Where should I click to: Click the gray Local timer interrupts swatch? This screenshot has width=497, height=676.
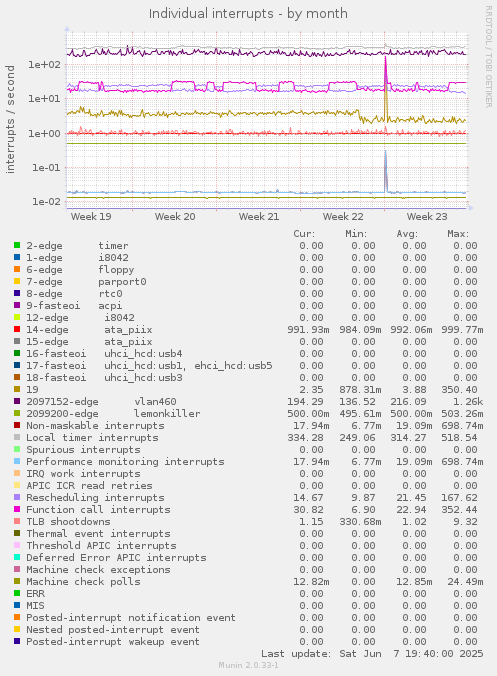pyautogui.click(x=17, y=438)
